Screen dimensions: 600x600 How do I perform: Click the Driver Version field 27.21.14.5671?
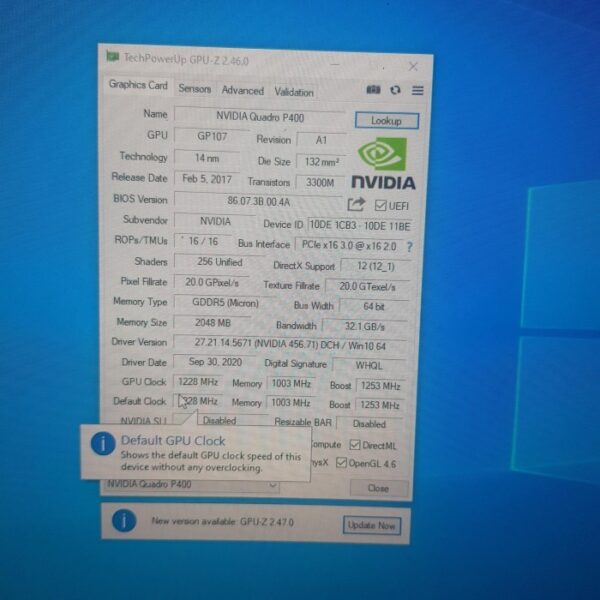click(290, 343)
